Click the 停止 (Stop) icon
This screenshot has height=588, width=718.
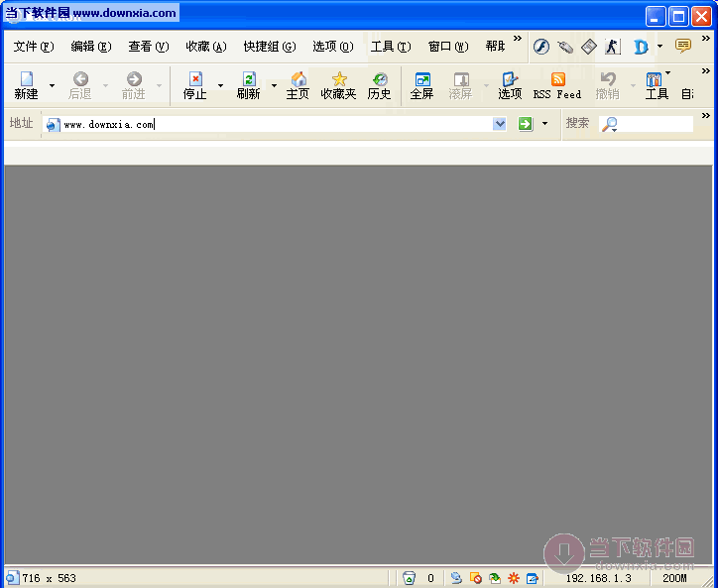click(x=195, y=85)
